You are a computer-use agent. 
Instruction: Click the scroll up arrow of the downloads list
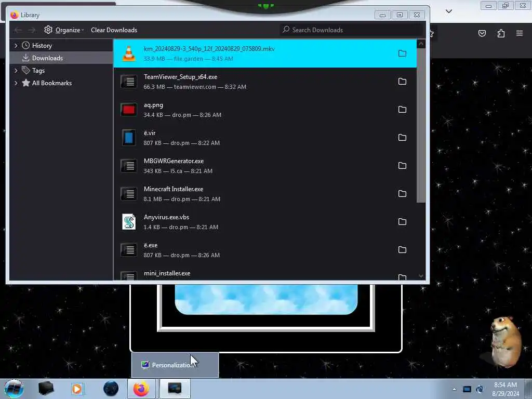click(x=421, y=44)
